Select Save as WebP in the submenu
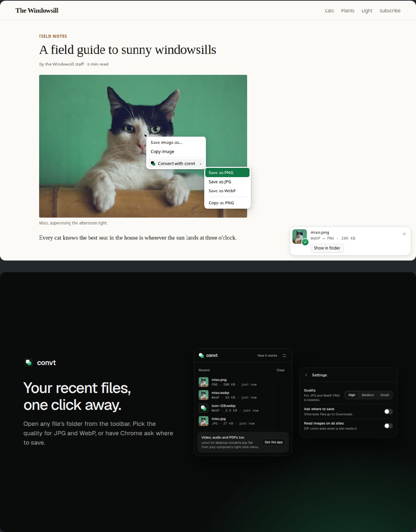Image resolution: width=416 pixels, height=532 pixels. tap(227, 191)
